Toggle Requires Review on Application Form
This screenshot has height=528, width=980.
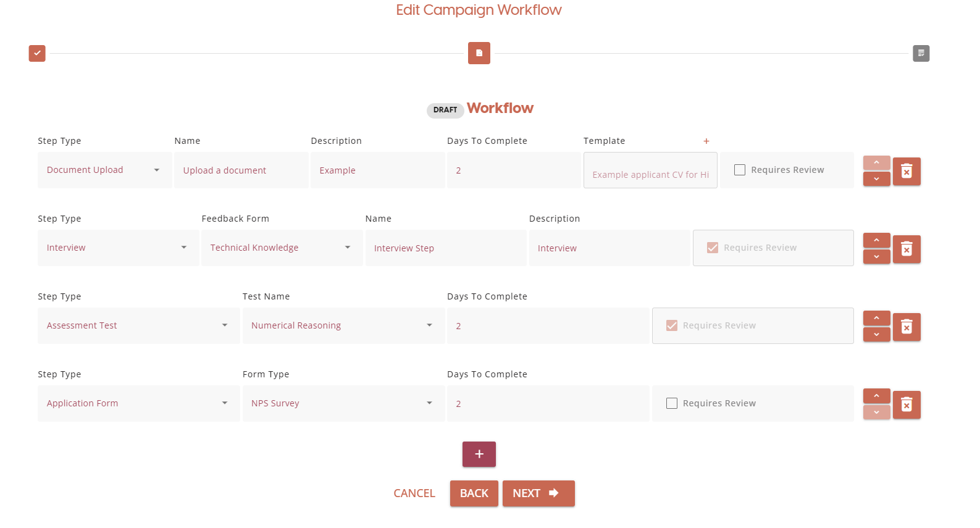(x=672, y=403)
